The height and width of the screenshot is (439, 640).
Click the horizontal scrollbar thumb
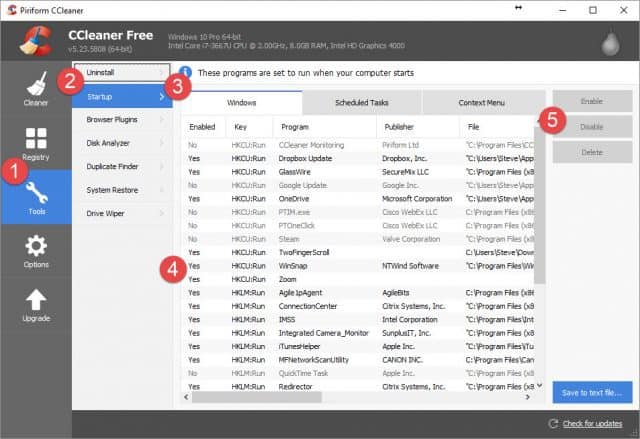pyautogui.click(x=257, y=397)
